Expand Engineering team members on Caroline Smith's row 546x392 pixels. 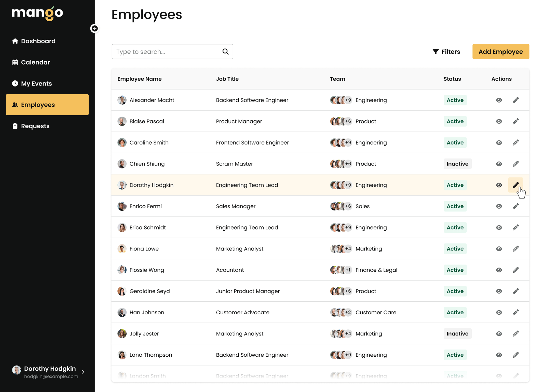click(x=348, y=143)
